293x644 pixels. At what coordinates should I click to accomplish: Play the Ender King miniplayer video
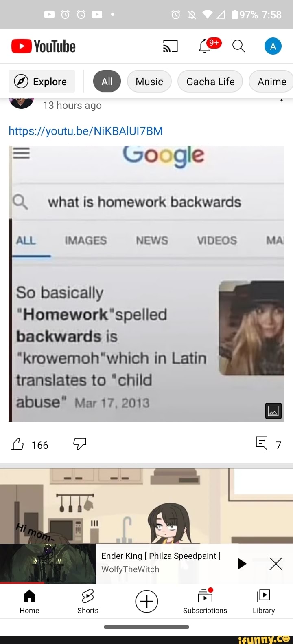click(242, 564)
